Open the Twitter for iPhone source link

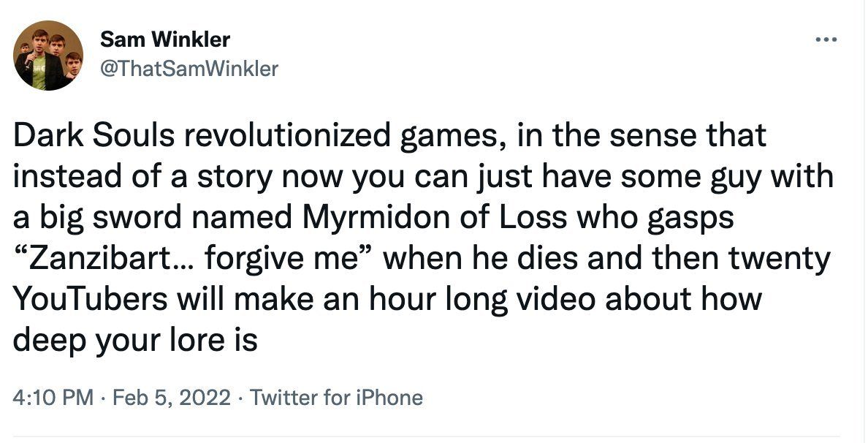point(336,398)
